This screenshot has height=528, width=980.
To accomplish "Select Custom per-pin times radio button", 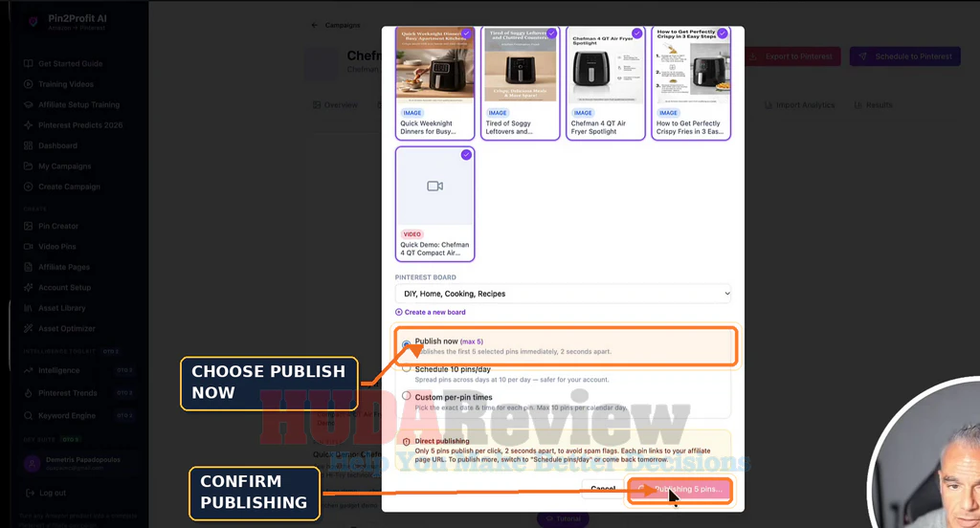I will click(x=406, y=396).
